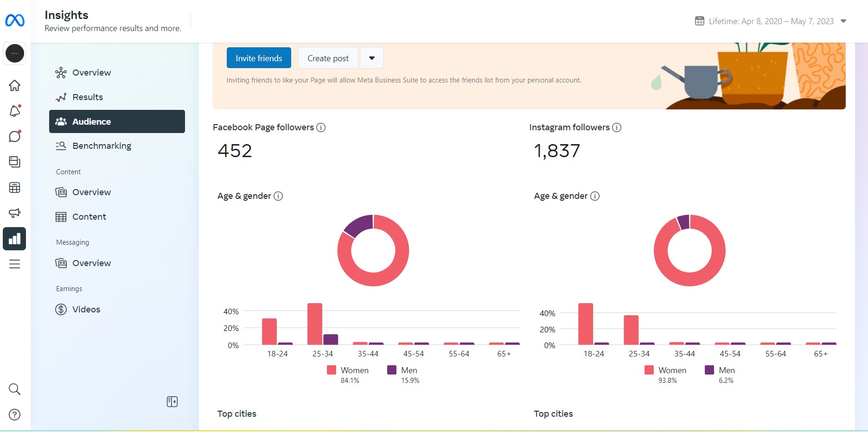Click the Facebook gender donut chart
This screenshot has width=868, height=432.
pyautogui.click(x=373, y=250)
